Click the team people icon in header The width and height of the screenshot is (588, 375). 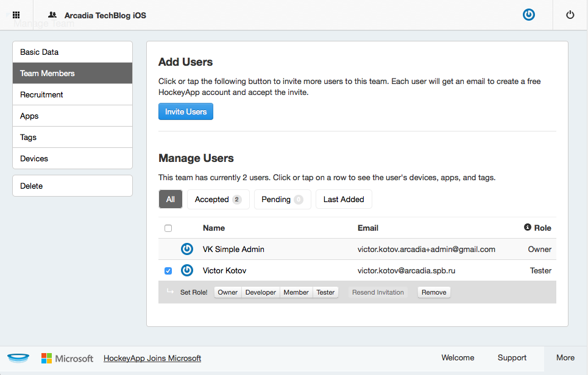(x=52, y=15)
